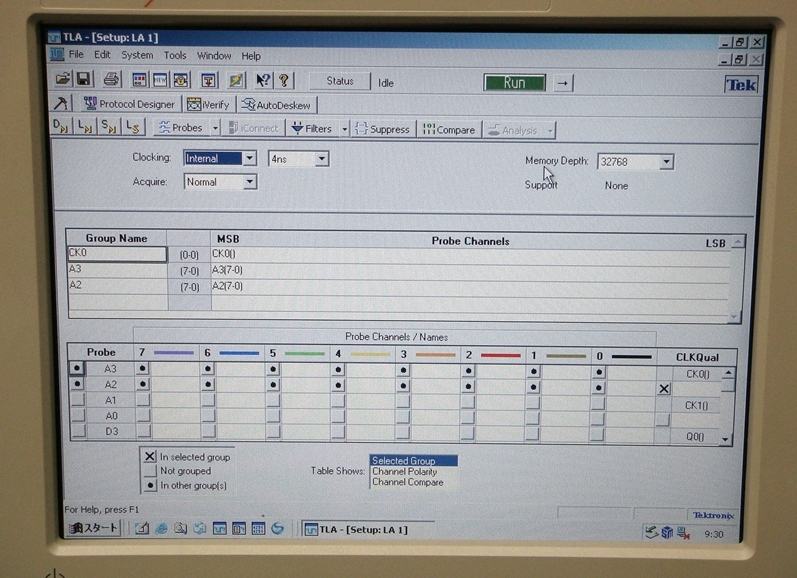797x578 pixels.
Task: Toggle the A3 probe selector box
Action: coord(77,368)
